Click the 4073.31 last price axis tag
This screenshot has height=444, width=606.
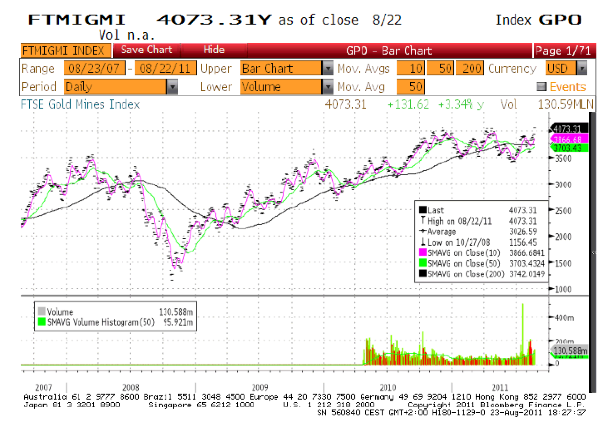click(x=569, y=129)
